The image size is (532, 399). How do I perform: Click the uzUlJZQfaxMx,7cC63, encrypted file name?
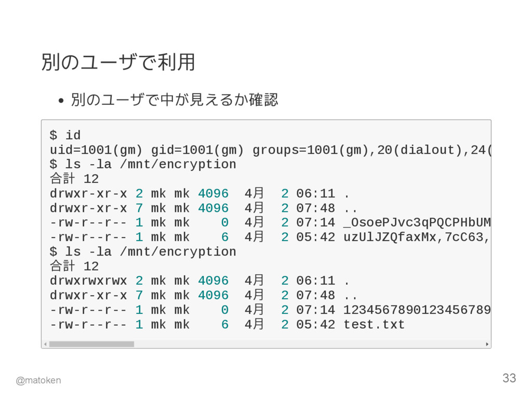point(417,237)
